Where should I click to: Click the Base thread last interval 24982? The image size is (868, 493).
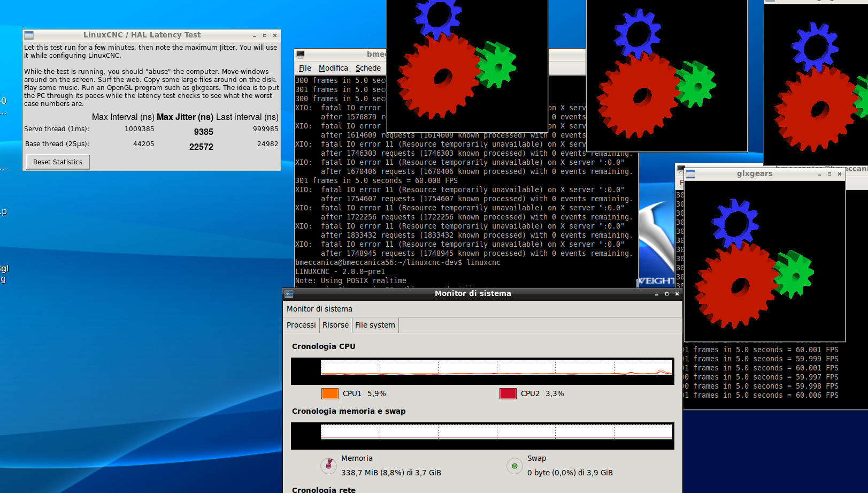tap(267, 144)
